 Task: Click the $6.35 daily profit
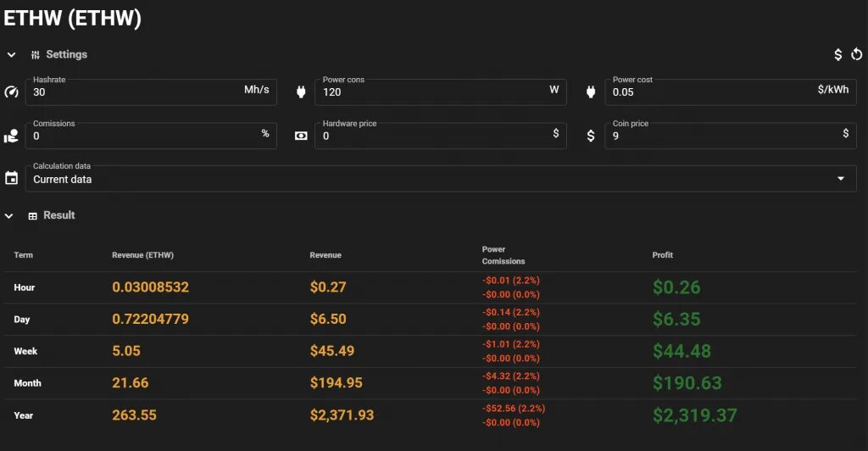676,319
